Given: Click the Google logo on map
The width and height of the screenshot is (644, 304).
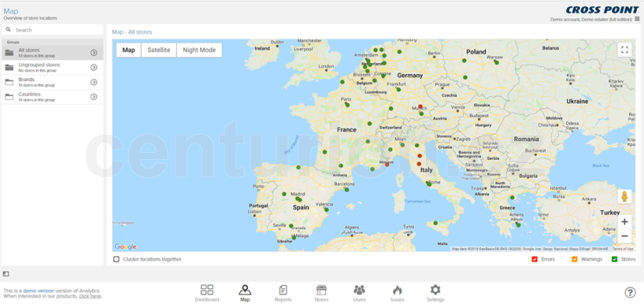Looking at the screenshot, I should pyautogui.click(x=126, y=246).
